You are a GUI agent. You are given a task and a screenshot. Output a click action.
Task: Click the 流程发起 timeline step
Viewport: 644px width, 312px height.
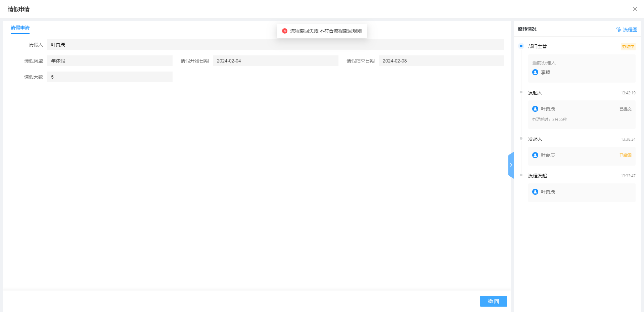pos(537,176)
